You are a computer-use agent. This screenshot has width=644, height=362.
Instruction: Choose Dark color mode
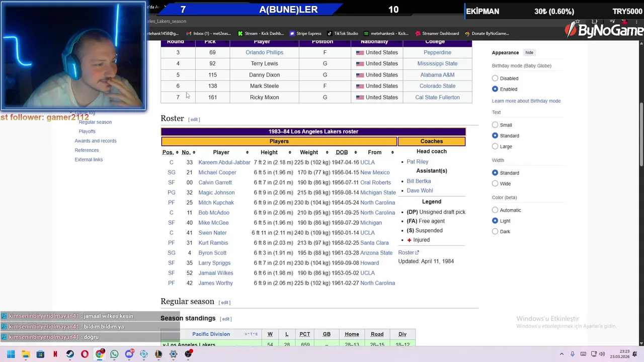point(495,232)
